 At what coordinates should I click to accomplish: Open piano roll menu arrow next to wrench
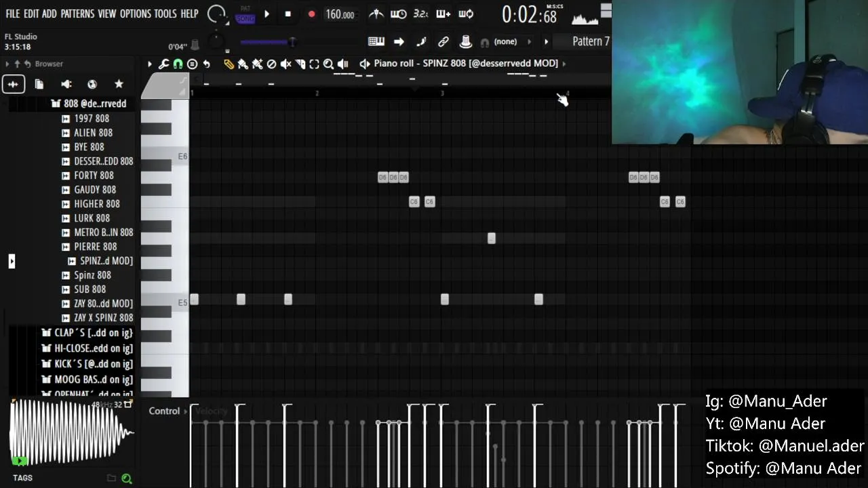pos(150,64)
